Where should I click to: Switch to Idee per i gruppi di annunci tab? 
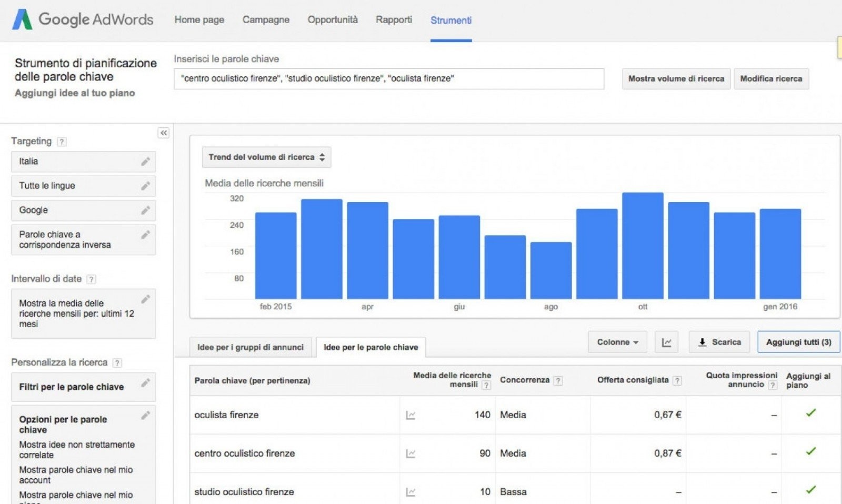[x=250, y=347]
